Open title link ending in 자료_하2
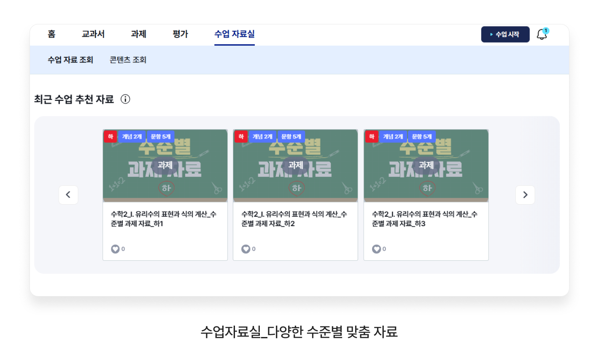Image resolution: width=599 pixels, height=364 pixels. click(294, 219)
